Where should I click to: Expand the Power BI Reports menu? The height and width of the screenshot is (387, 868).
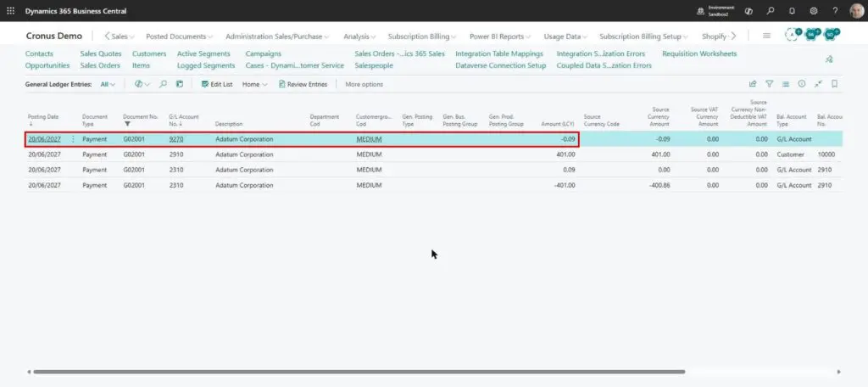500,36
